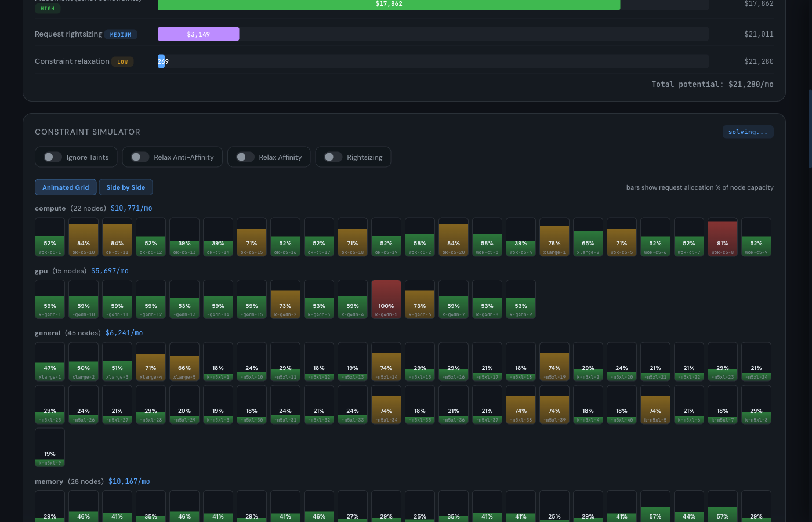Select general node xlarge-5 at 66%
812x522 pixels.
point(184,361)
